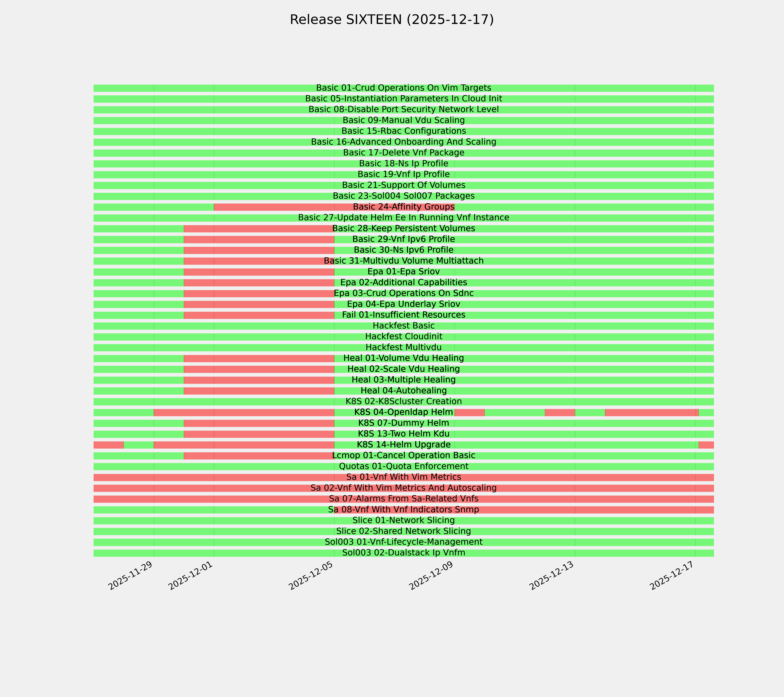This screenshot has width=784, height=697.
Task: Click the "Heal 04-Autohealing" bar label
Action: pyautogui.click(x=403, y=390)
